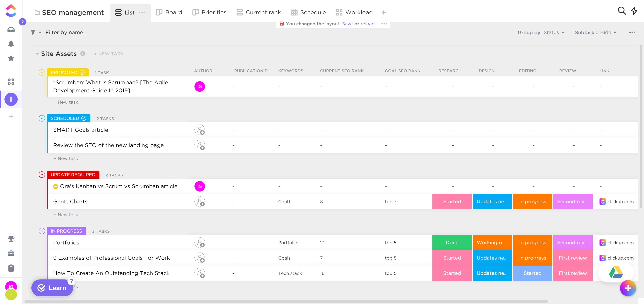Click Save to keep the layout change
644x304 pixels.
point(347,24)
